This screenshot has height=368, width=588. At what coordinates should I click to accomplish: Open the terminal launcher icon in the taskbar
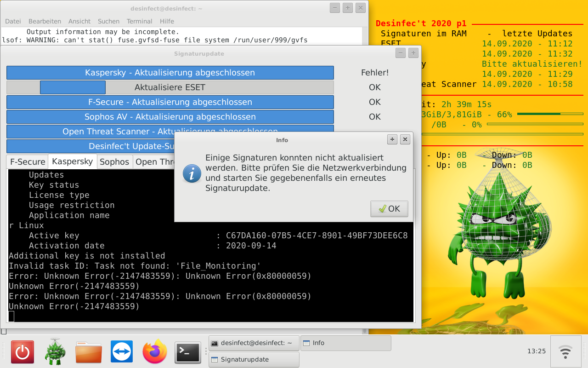click(x=188, y=352)
